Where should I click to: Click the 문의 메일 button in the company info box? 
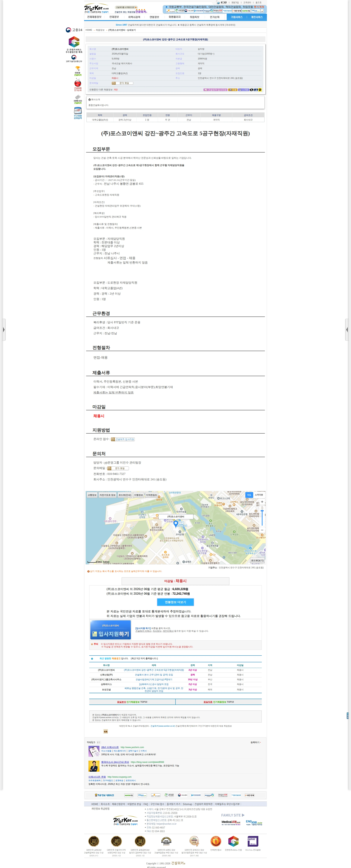point(122,83)
